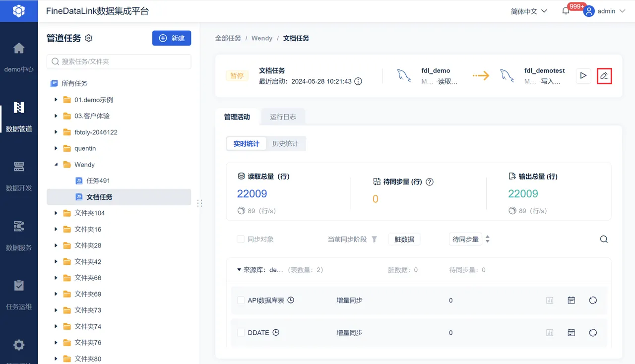Switch to the 管理活动 tab
Image resolution: width=635 pixels, height=364 pixels.
pos(237,117)
